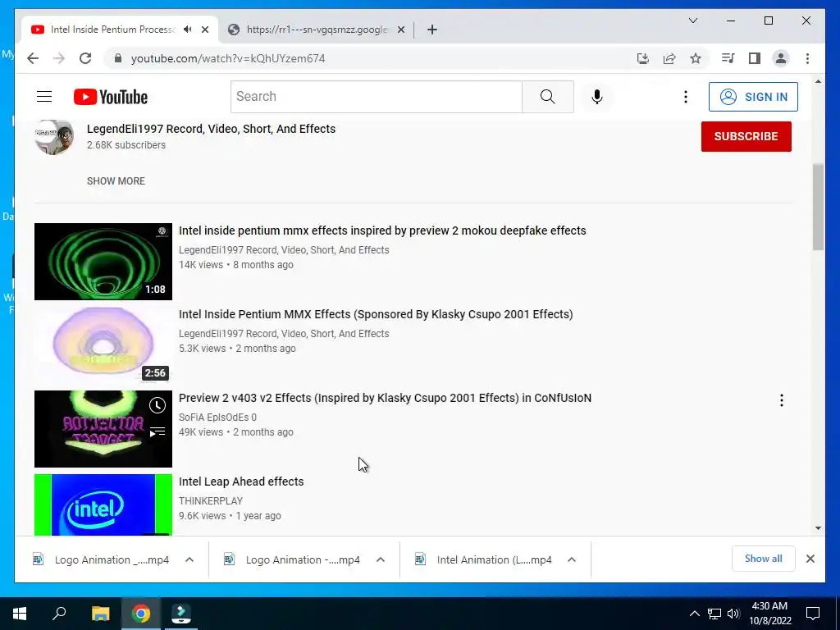The width and height of the screenshot is (840, 630).
Task: Close the Intel Inside Pentium tab
Action: pos(204,30)
